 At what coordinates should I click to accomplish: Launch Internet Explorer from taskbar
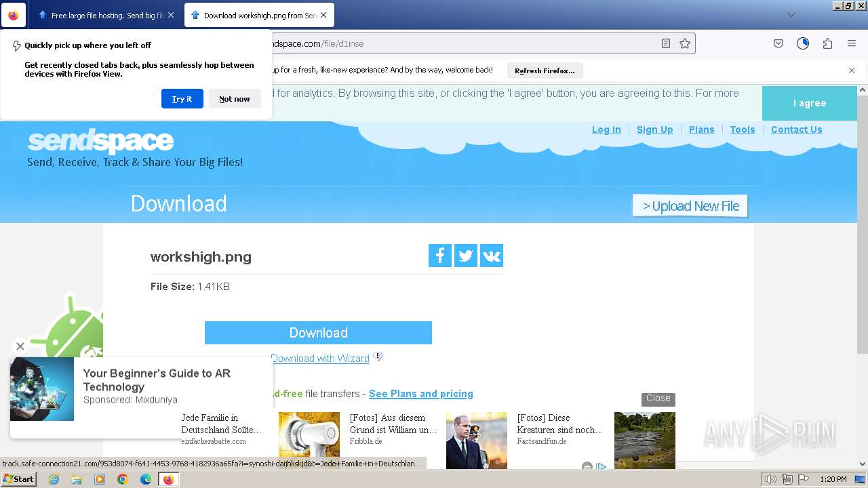pos(54,479)
